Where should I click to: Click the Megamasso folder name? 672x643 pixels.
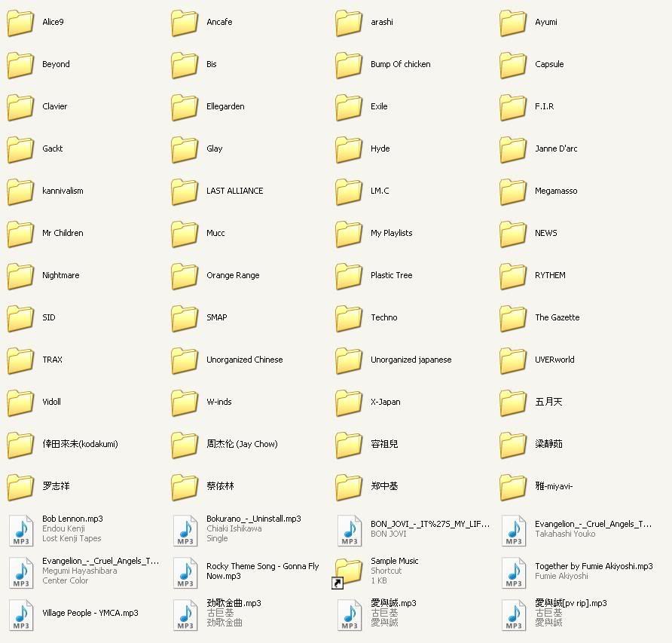[556, 191]
